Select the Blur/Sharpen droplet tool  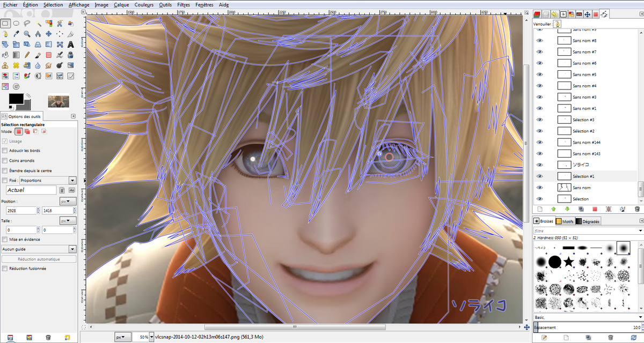pos(38,65)
